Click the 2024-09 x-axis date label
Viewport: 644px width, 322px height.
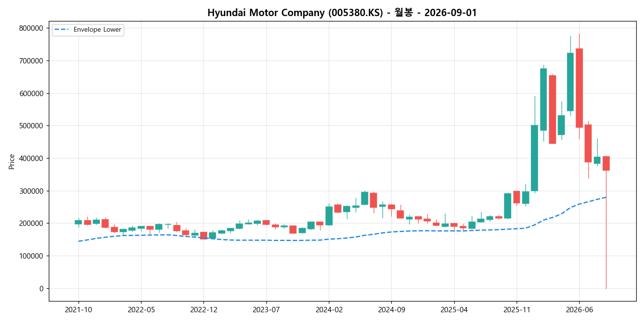point(391,309)
